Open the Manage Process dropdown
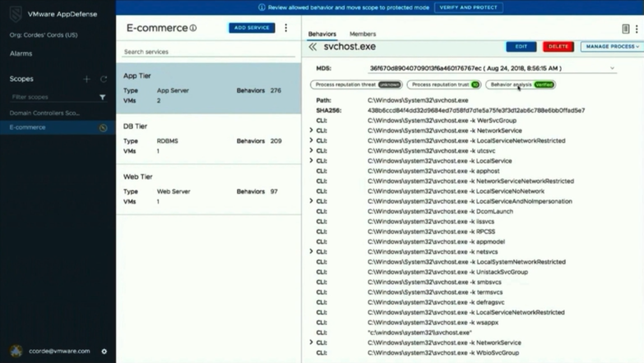 (x=611, y=47)
